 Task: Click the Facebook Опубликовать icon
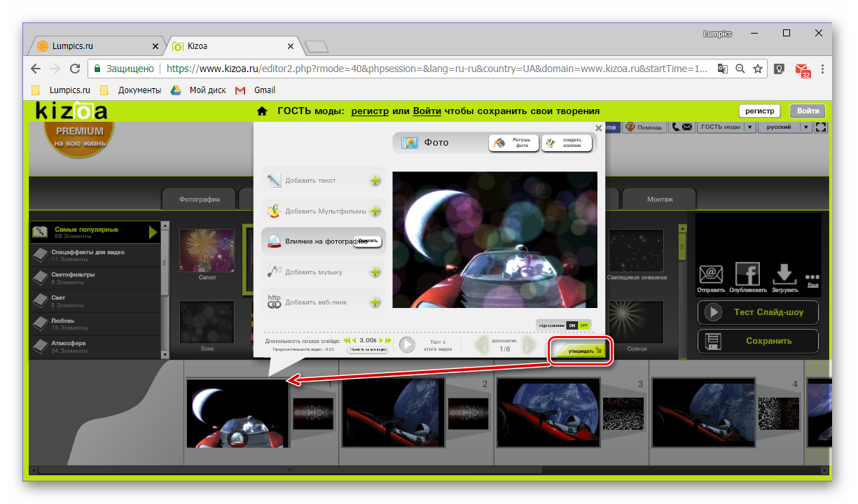(x=747, y=274)
